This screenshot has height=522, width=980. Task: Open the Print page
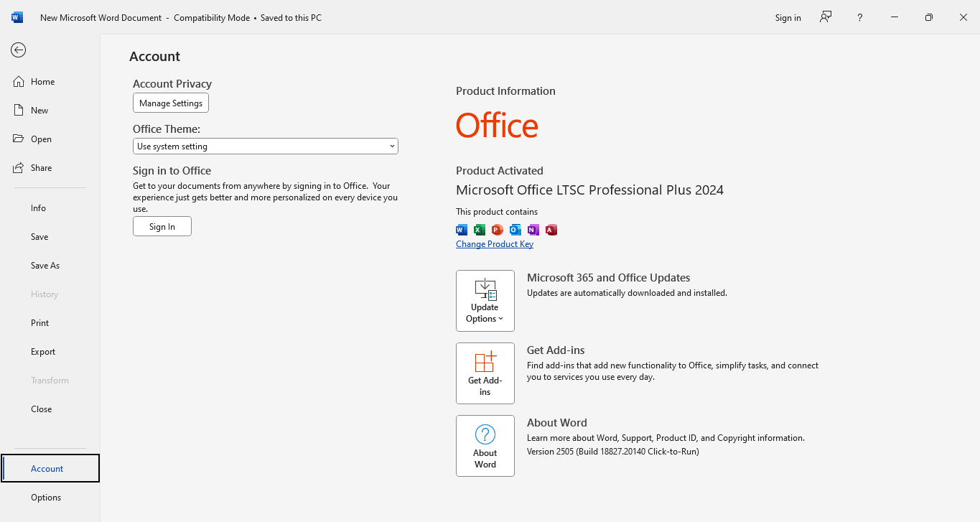coord(50,322)
